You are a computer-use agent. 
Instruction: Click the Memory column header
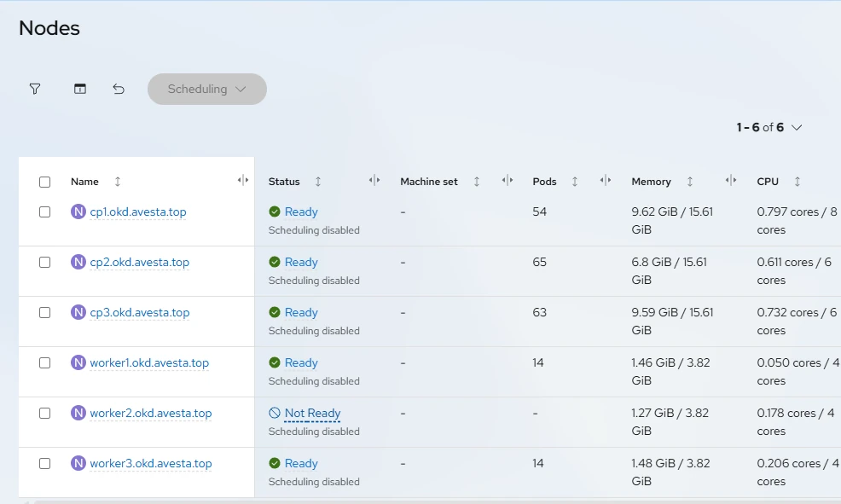coord(651,182)
